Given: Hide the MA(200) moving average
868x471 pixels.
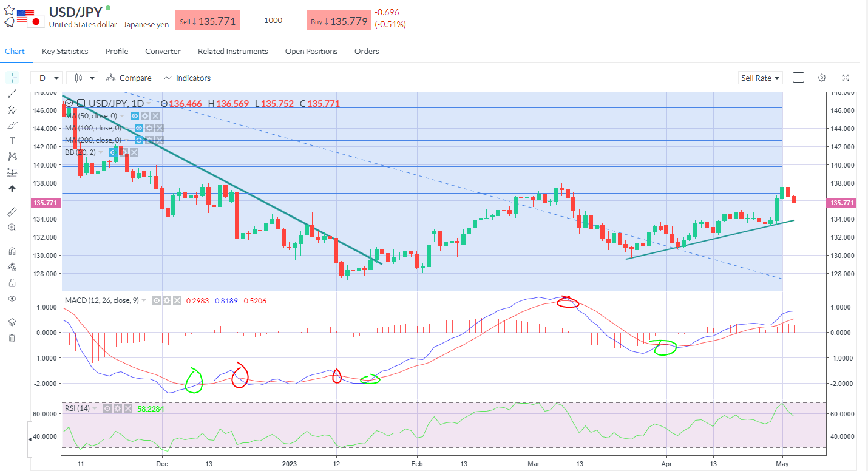Looking at the screenshot, I should click(139, 140).
